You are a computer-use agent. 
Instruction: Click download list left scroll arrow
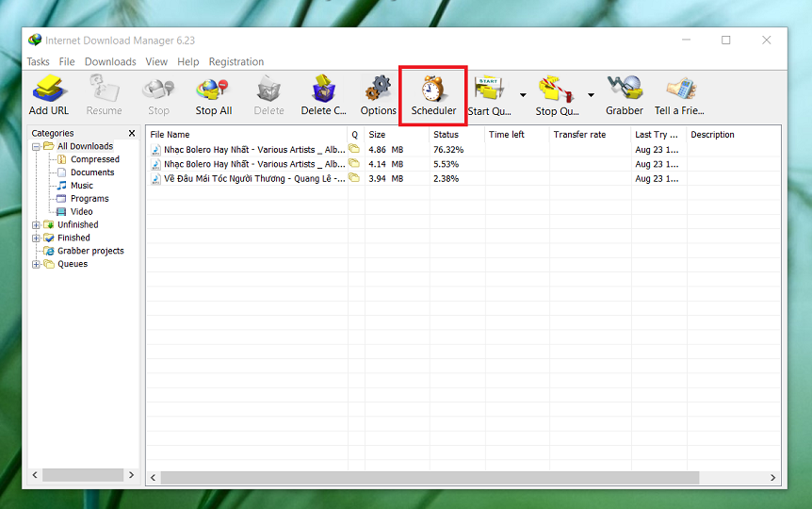[x=154, y=477]
